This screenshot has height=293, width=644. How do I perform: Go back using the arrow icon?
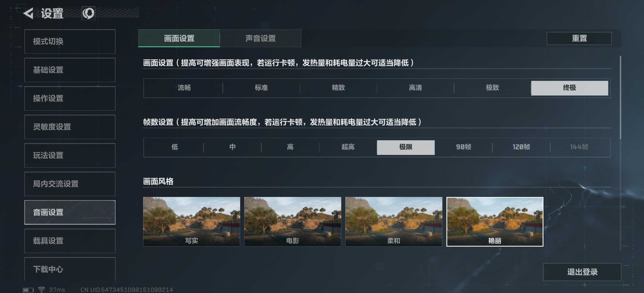28,13
